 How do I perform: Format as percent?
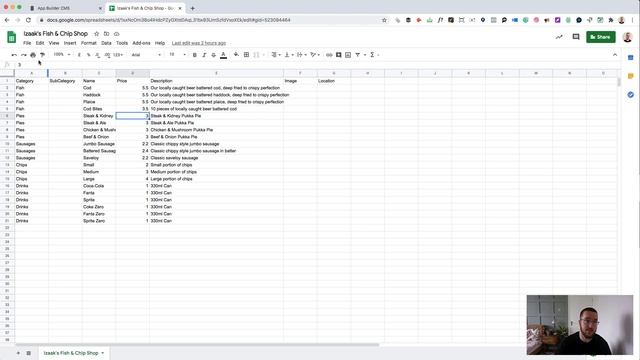click(89, 55)
